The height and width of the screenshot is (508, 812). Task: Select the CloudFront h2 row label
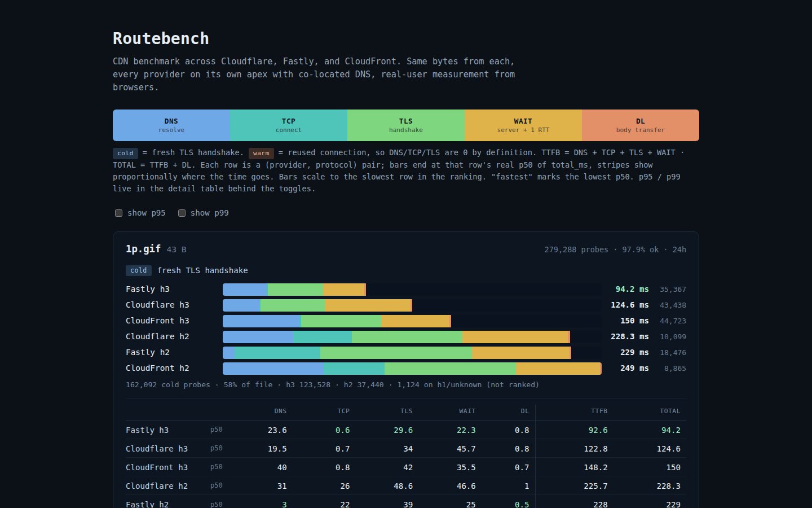[158, 368]
